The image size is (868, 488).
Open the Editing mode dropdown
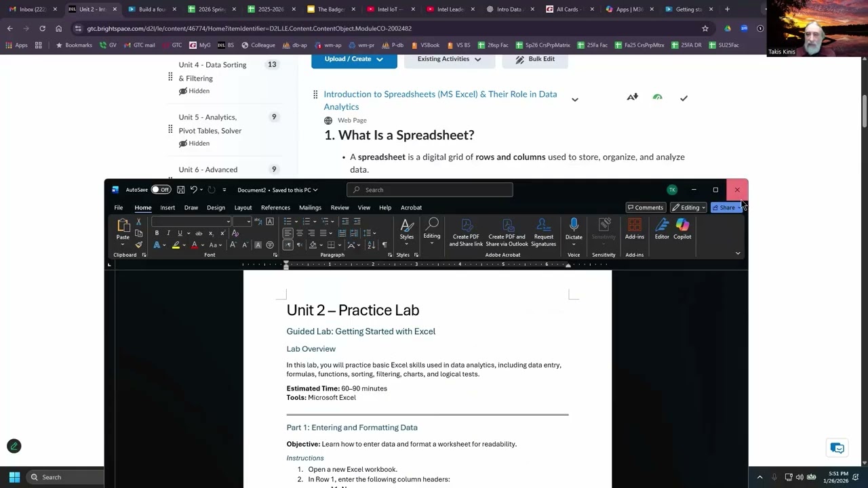pyautogui.click(x=688, y=207)
